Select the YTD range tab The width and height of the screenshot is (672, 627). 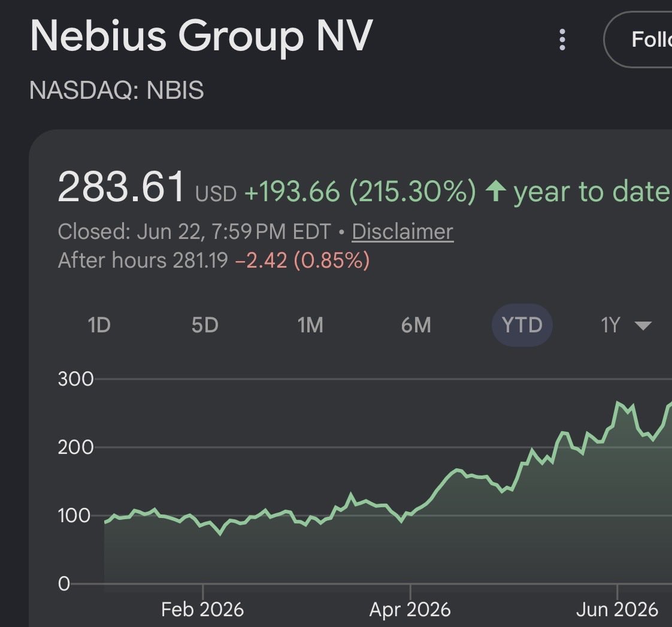coord(522,325)
